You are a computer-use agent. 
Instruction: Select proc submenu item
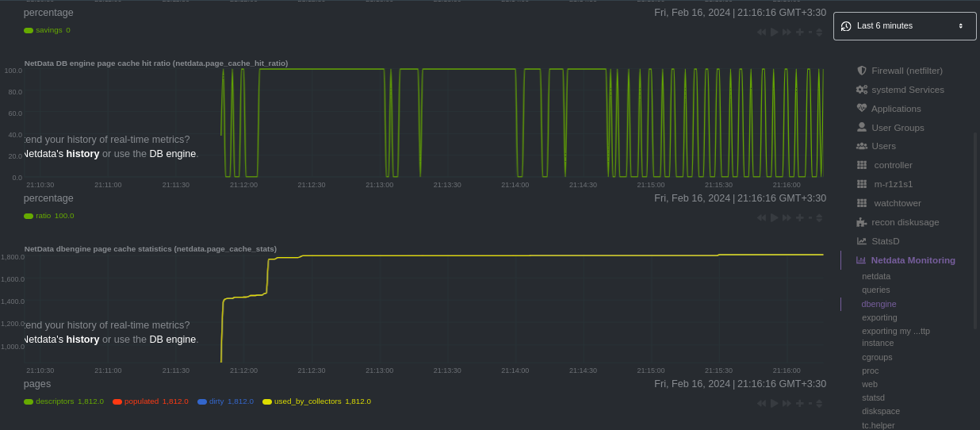870,370
